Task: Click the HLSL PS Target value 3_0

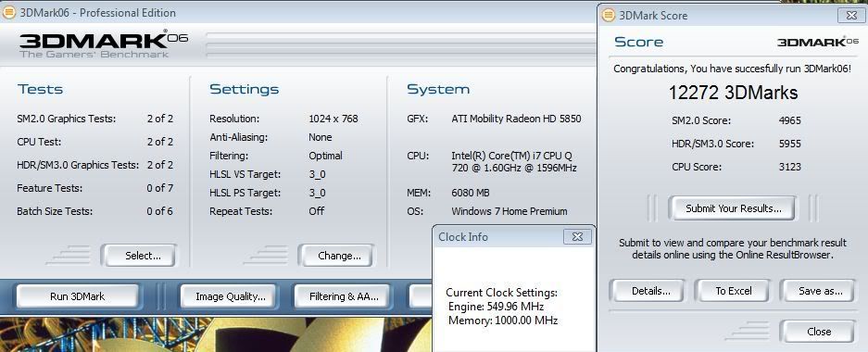Action: point(317,193)
